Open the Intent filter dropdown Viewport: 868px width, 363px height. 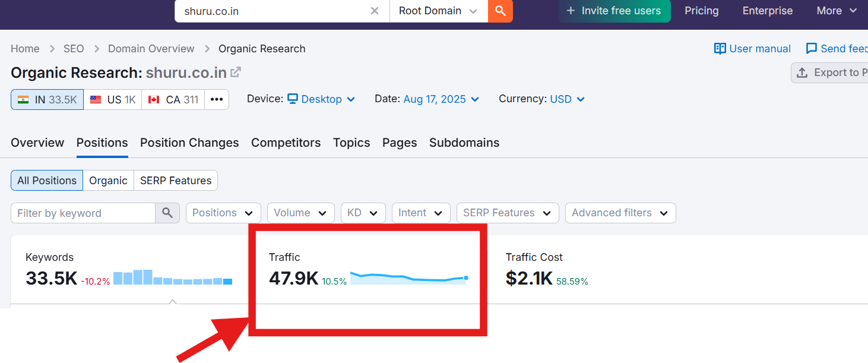point(421,213)
